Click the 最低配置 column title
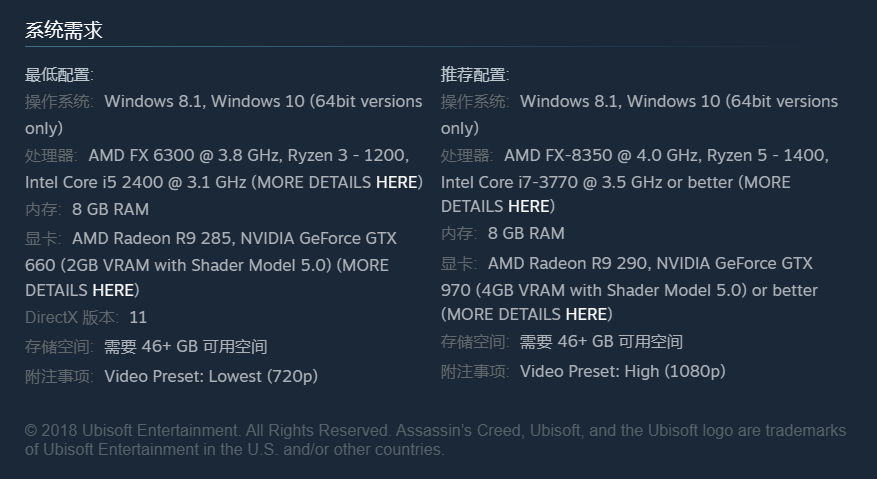The height and width of the screenshot is (479, 877). coord(59,74)
